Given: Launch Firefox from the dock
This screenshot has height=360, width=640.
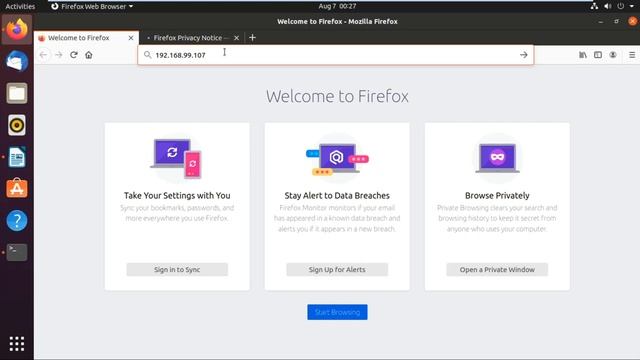Looking at the screenshot, I should click(17, 29).
